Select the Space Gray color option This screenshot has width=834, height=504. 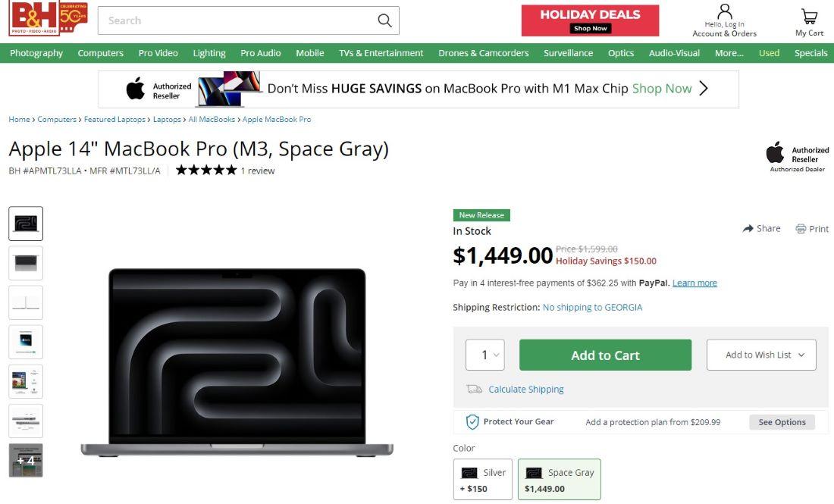[559, 480]
